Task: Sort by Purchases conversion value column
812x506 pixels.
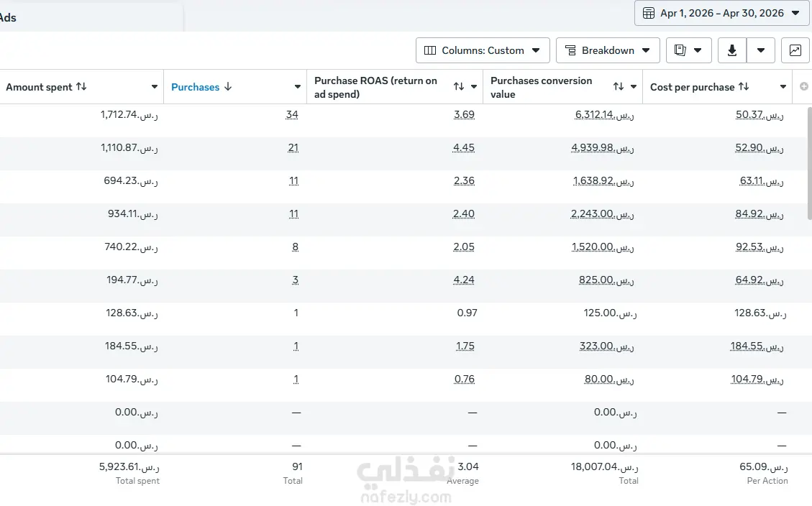Action: pos(619,86)
